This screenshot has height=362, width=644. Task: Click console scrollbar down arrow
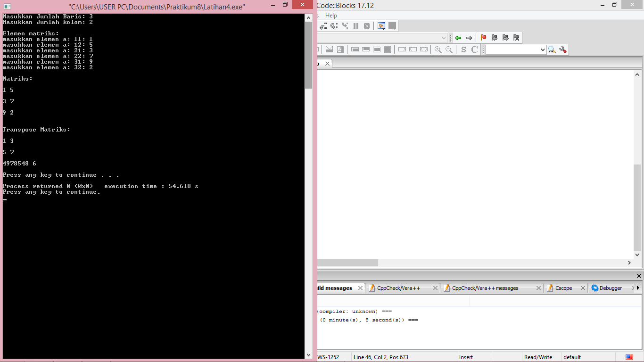click(309, 355)
